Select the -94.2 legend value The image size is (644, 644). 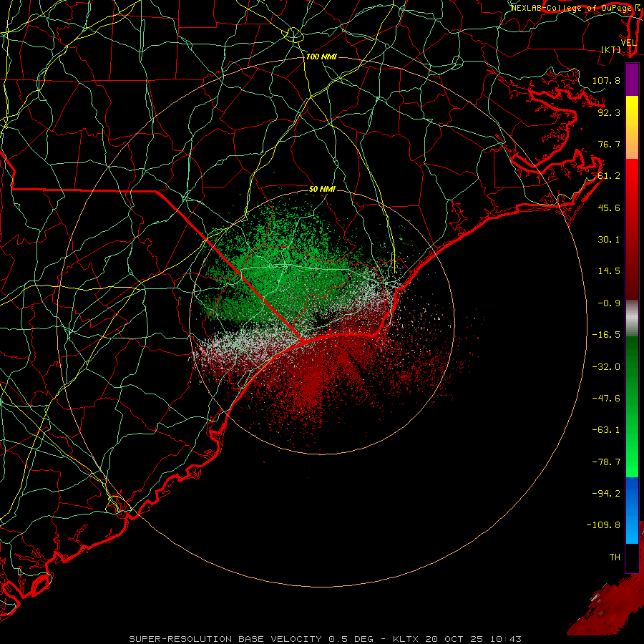tap(606, 494)
